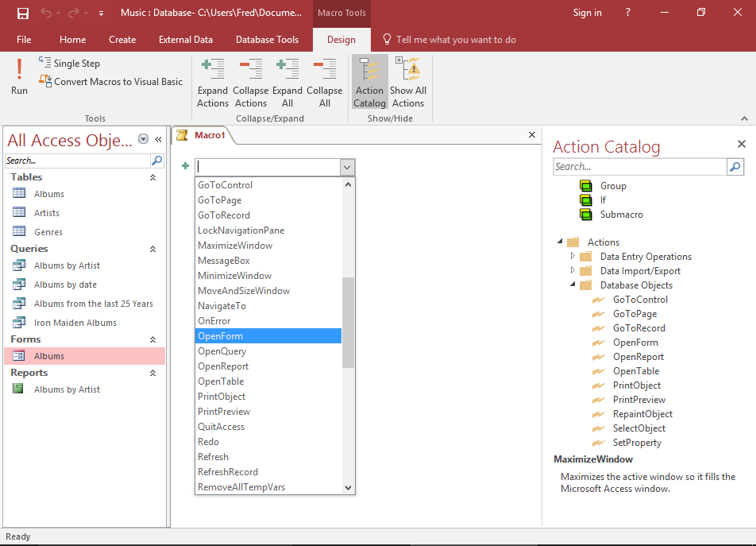Viewport: 756px width, 546px height.
Task: Open Customize Quick Access Toolbar dropdown
Action: pyautogui.click(x=102, y=14)
